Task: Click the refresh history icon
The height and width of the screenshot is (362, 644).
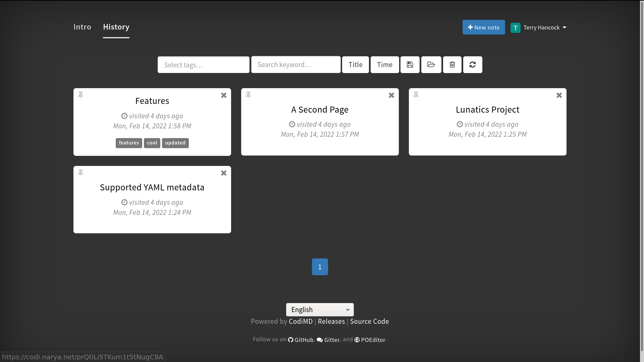Action: tap(473, 65)
